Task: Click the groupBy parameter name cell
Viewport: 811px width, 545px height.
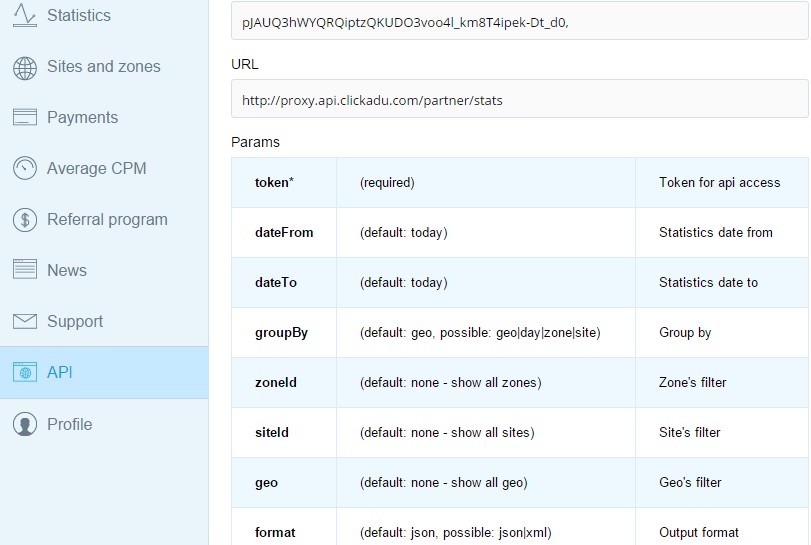Action: [282, 333]
